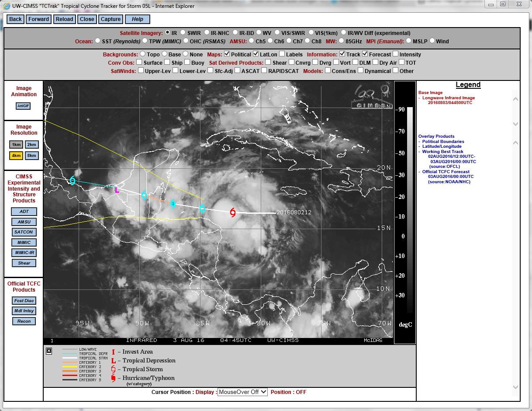Click the Capture button
This screenshot has width=532, height=411.
coord(111,19)
